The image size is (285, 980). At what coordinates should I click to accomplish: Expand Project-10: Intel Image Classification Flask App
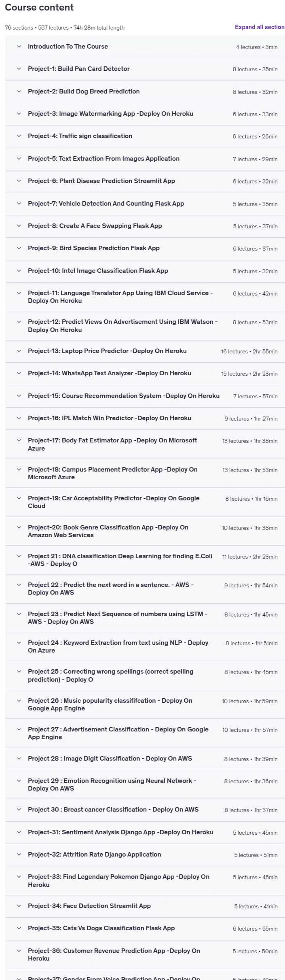point(145,271)
